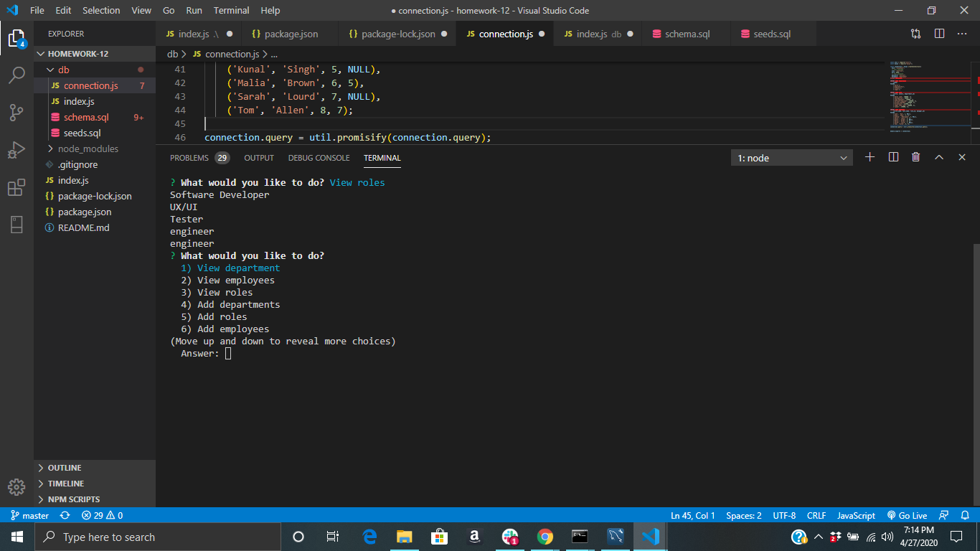
Task: Create a new terminal with plus icon
Action: 870,157
